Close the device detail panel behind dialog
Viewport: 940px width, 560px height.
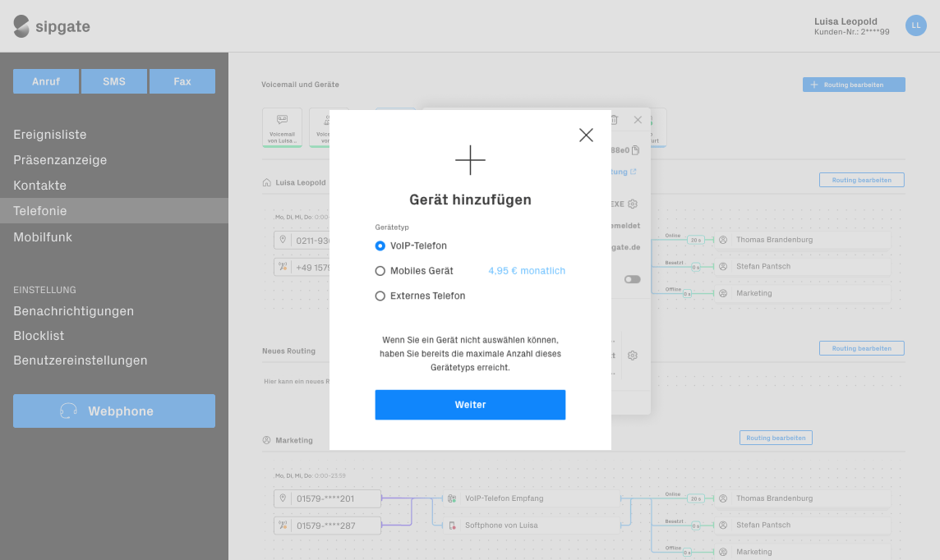pos(638,120)
